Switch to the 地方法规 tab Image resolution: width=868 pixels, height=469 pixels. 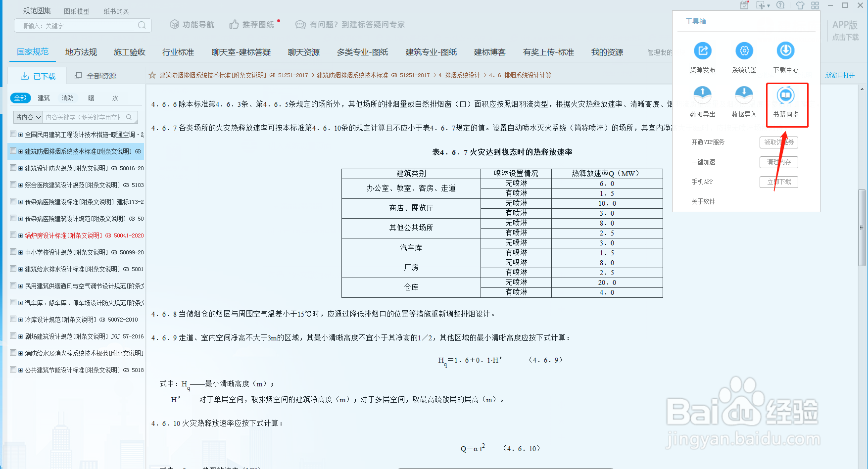click(81, 51)
